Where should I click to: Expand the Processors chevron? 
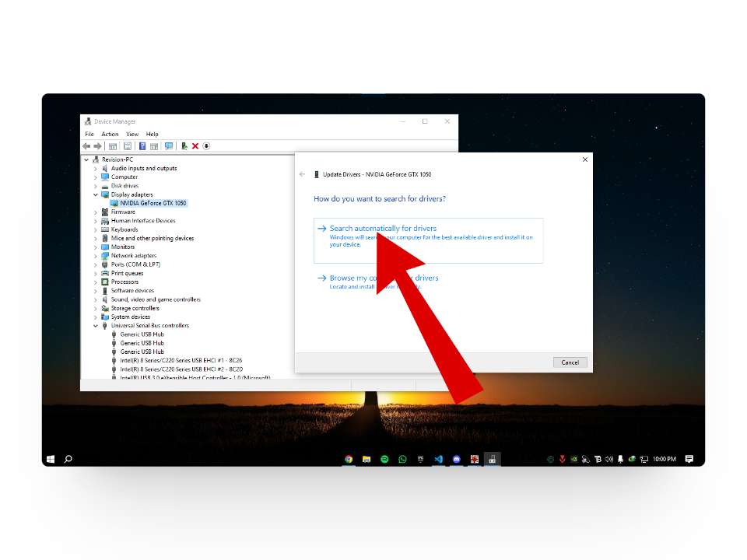click(95, 282)
